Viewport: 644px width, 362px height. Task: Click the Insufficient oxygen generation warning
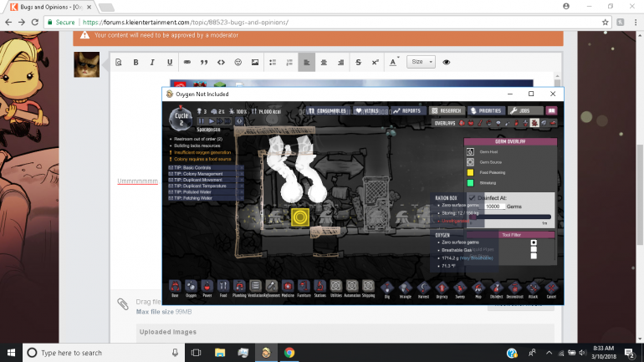(x=202, y=152)
